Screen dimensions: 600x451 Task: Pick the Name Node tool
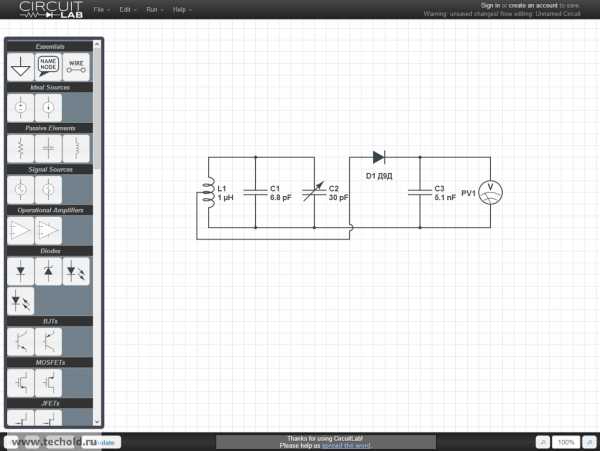tap(48, 67)
